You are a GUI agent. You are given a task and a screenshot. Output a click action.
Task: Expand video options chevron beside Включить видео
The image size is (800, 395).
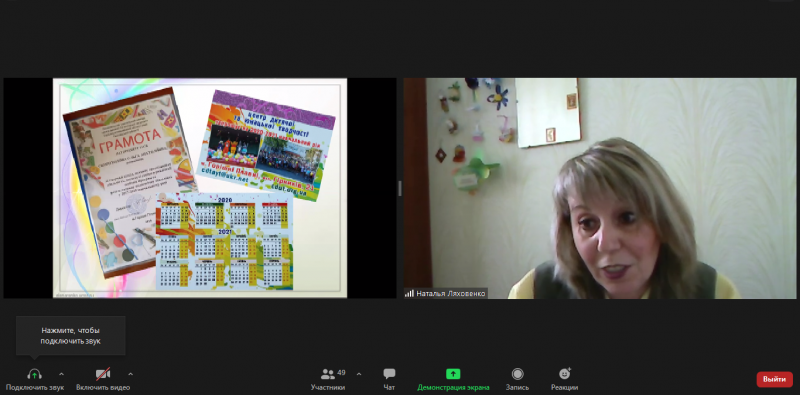130,374
